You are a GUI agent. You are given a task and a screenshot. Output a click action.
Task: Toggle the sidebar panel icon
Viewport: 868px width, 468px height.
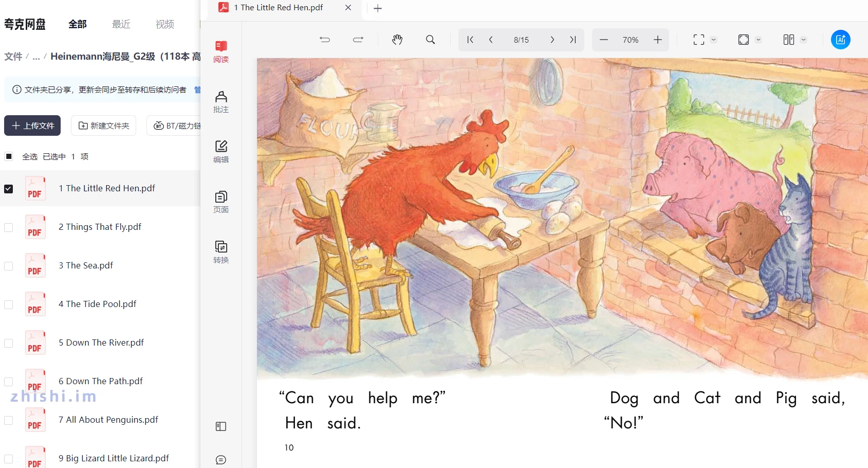221,426
